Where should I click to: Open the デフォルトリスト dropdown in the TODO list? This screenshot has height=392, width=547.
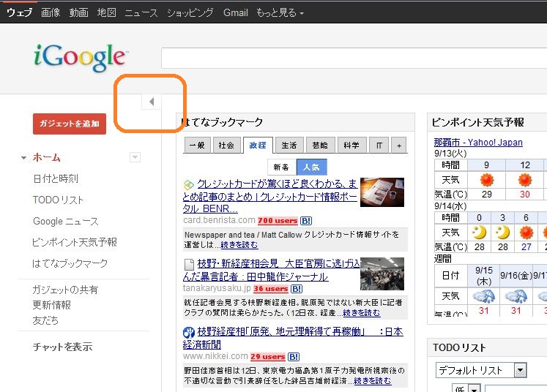[x=520, y=370]
